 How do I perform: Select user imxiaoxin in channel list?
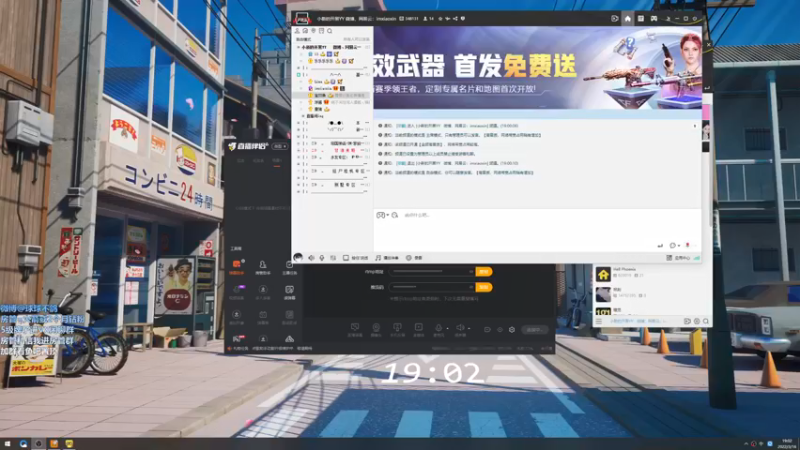coord(323,88)
